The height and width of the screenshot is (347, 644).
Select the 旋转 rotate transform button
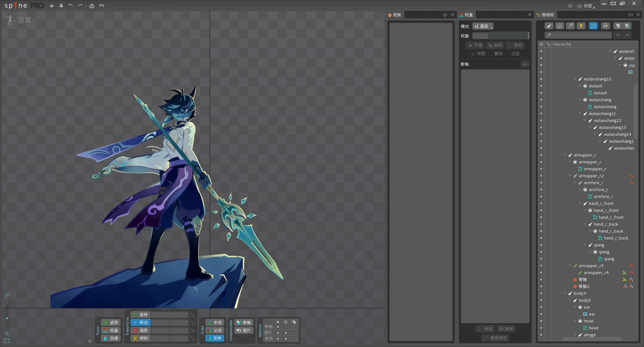pos(141,315)
